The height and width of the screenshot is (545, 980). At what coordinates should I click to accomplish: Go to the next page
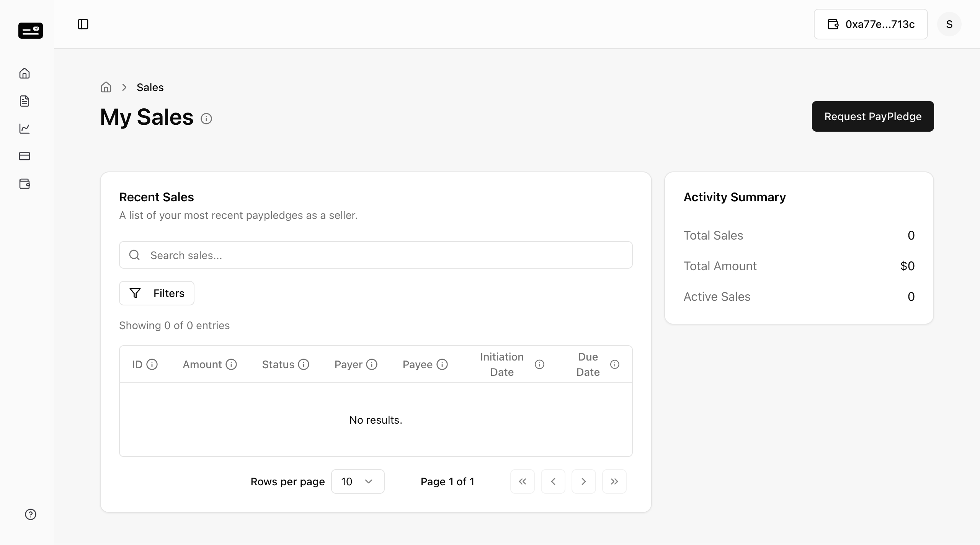(x=584, y=481)
